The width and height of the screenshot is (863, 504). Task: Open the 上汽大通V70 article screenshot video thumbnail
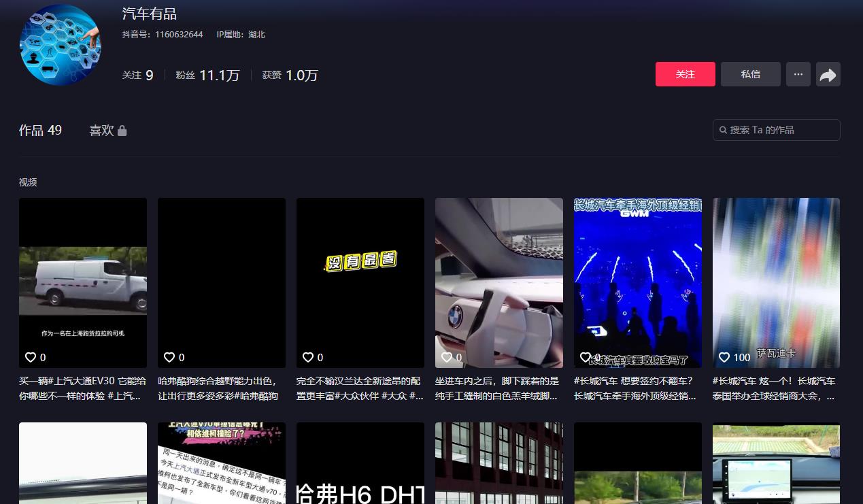tap(222, 463)
